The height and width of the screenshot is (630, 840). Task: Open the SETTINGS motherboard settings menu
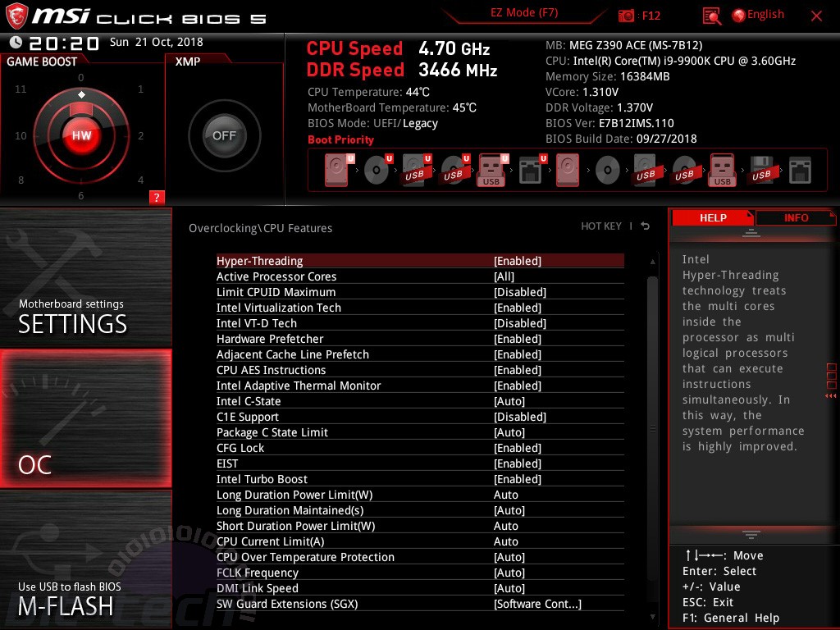(x=85, y=277)
